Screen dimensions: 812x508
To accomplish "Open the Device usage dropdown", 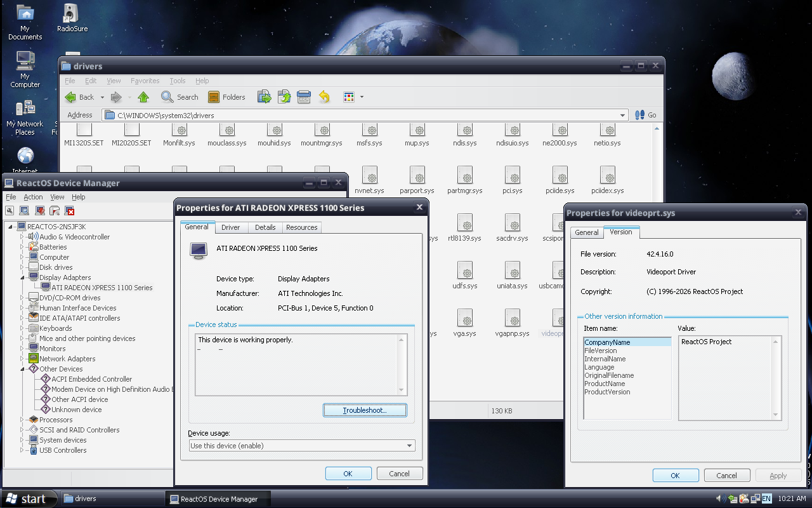I will click(409, 446).
